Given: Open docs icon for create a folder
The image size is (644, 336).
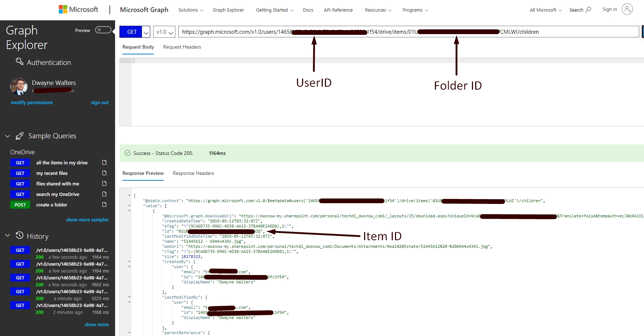Looking at the screenshot, I should 104,205.
